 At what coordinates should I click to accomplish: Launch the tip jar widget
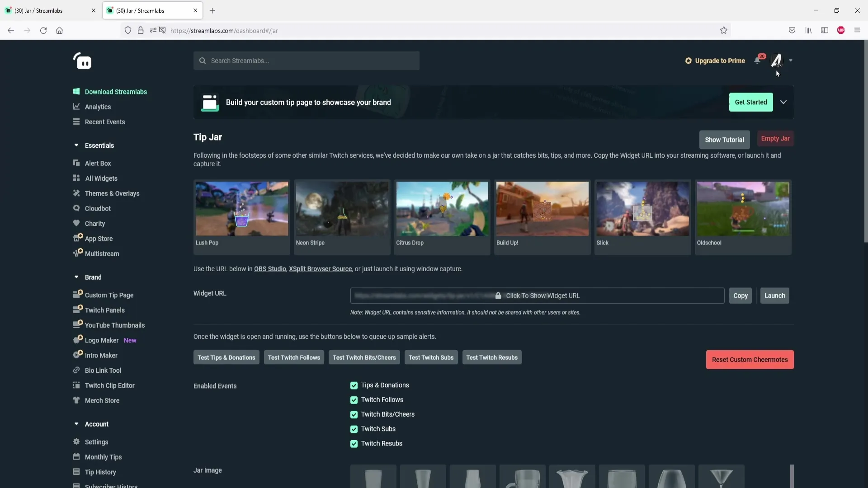click(x=775, y=296)
